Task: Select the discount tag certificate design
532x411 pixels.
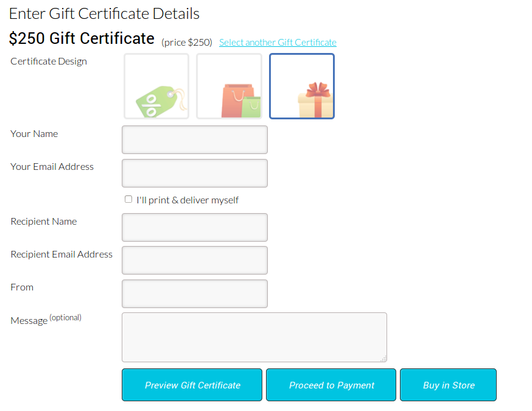Action: [156, 86]
